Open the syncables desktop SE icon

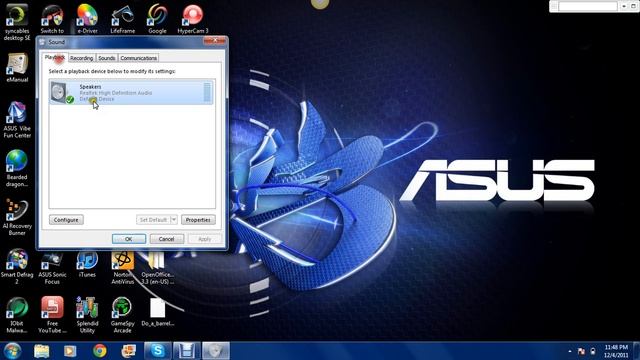pyautogui.click(x=17, y=22)
